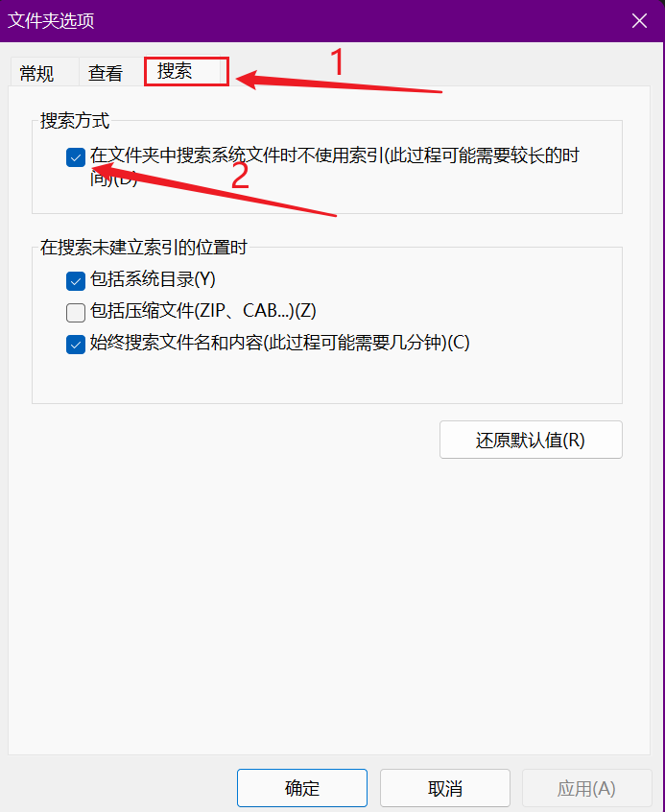
Task: Click the 在搜索未建立索引的位置时 group heading
Action: pyautogui.click(x=144, y=247)
